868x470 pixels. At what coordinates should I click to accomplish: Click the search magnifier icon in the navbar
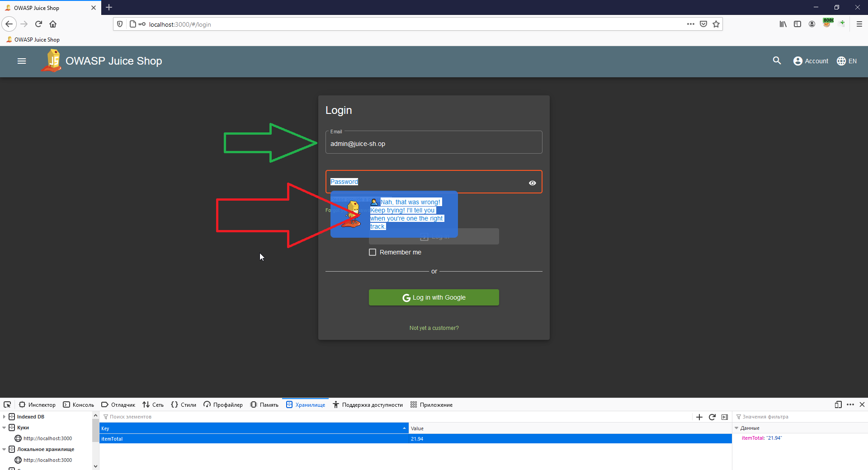point(777,61)
